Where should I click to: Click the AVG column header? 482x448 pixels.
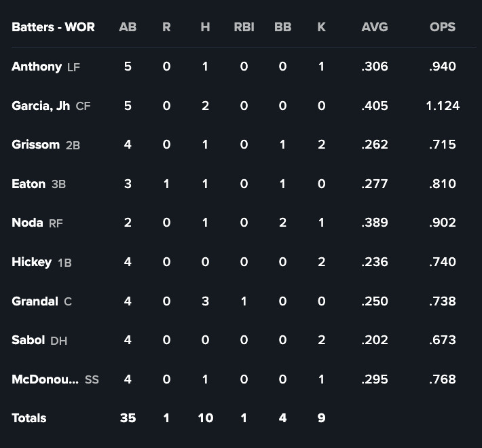point(375,27)
